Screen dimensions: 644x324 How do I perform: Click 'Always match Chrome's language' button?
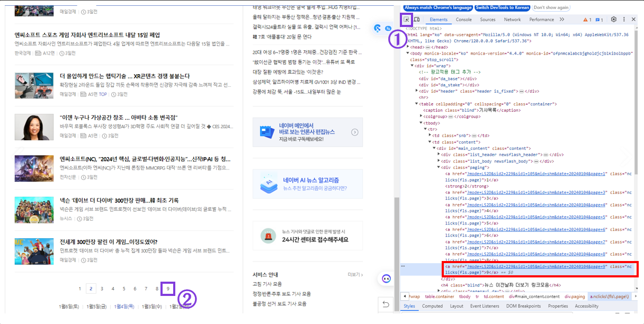click(437, 7)
